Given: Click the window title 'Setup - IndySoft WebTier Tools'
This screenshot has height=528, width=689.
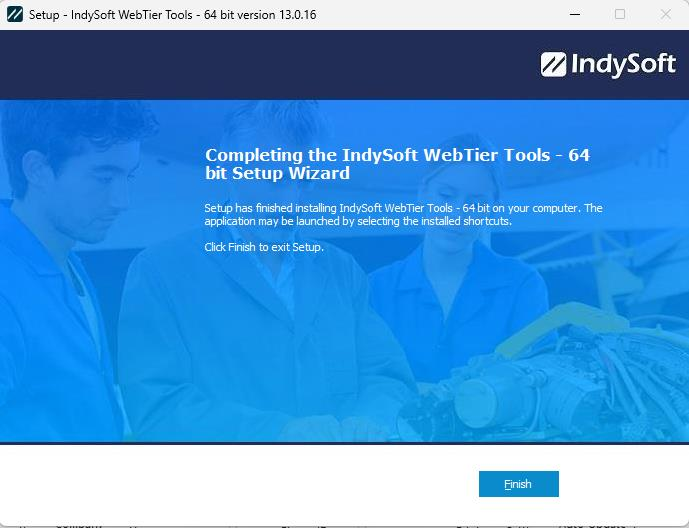Looking at the screenshot, I should [x=172, y=14].
